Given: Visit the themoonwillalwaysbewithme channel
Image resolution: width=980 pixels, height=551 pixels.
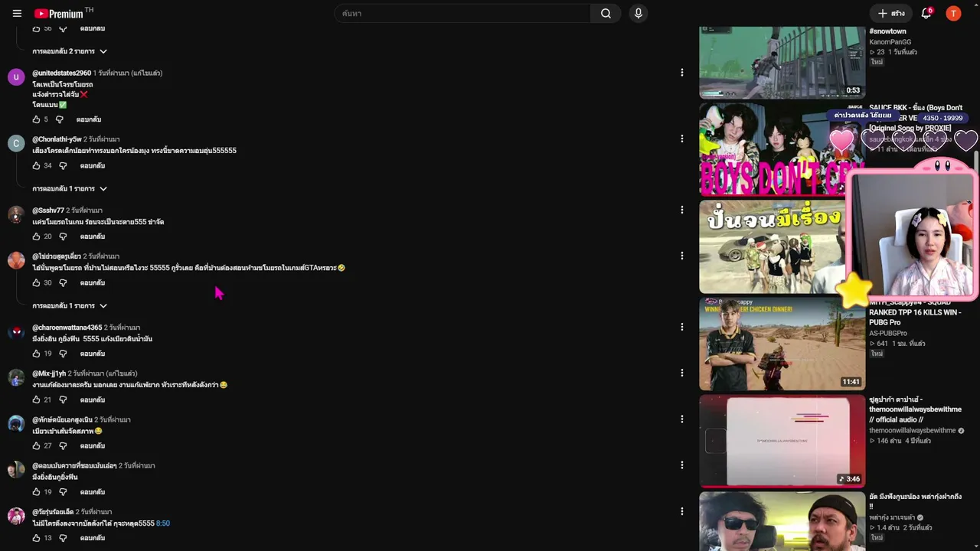Looking at the screenshot, I should tap(913, 431).
